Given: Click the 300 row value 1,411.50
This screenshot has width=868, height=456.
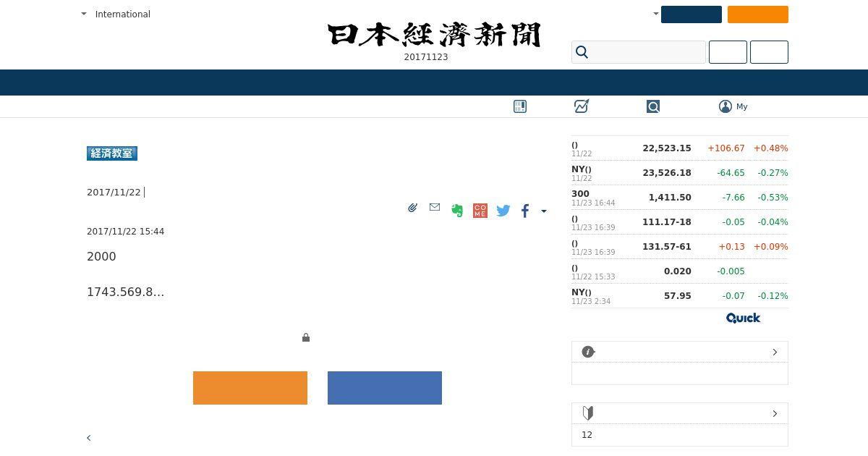Looking at the screenshot, I should point(670,198).
